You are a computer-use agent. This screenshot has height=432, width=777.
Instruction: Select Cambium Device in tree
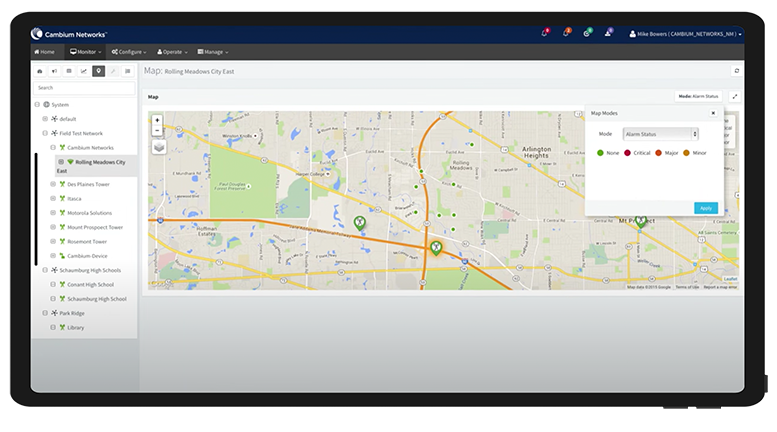(x=87, y=256)
